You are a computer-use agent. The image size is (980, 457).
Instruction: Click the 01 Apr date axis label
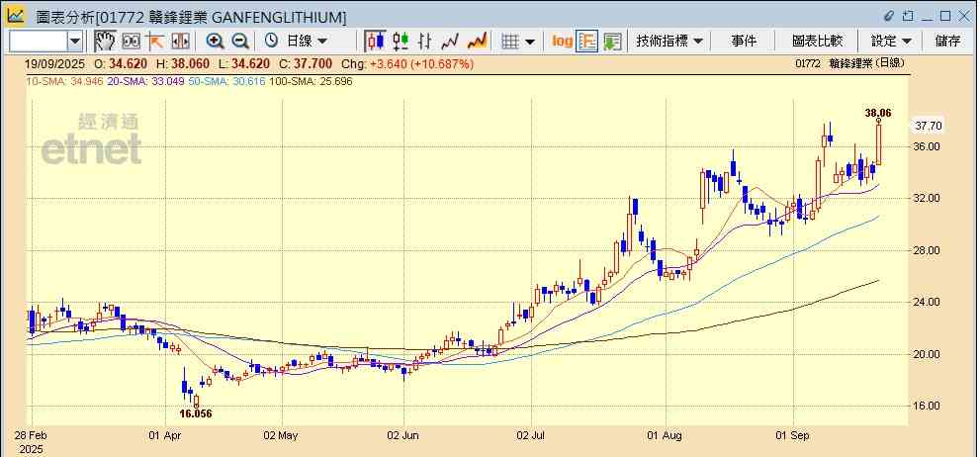(165, 435)
